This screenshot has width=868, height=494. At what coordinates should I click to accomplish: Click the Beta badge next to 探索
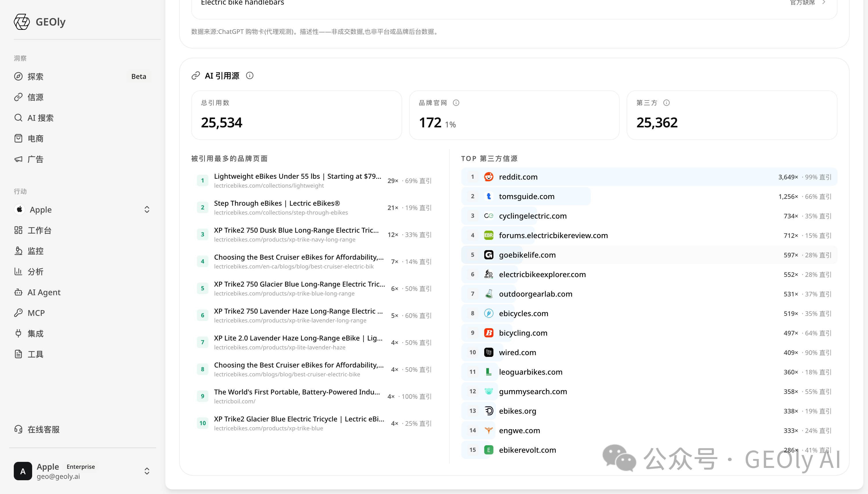pos(139,76)
